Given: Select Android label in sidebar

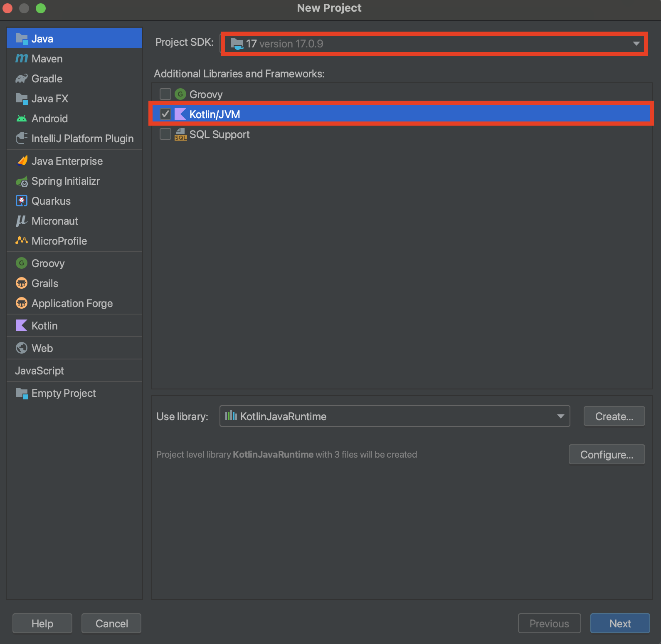Looking at the screenshot, I should (49, 119).
